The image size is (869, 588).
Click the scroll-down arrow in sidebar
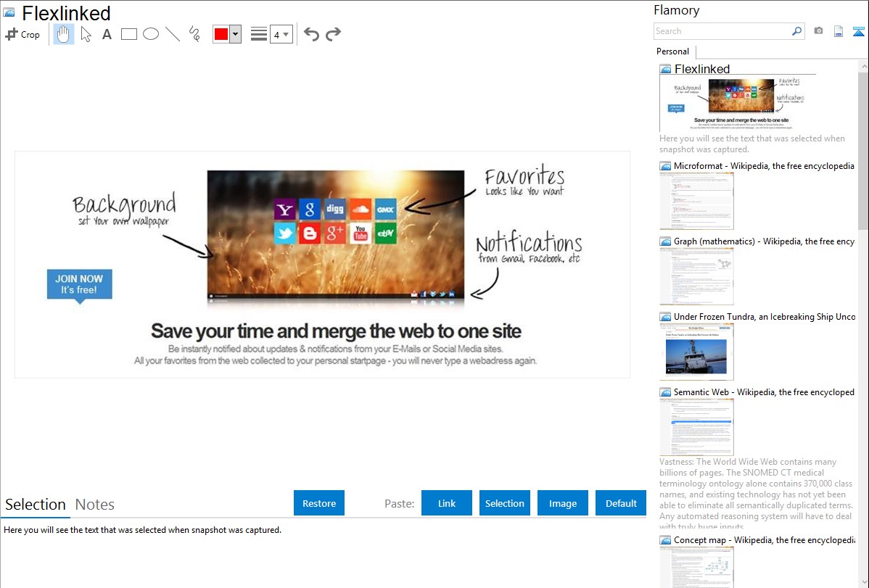pos(863,582)
